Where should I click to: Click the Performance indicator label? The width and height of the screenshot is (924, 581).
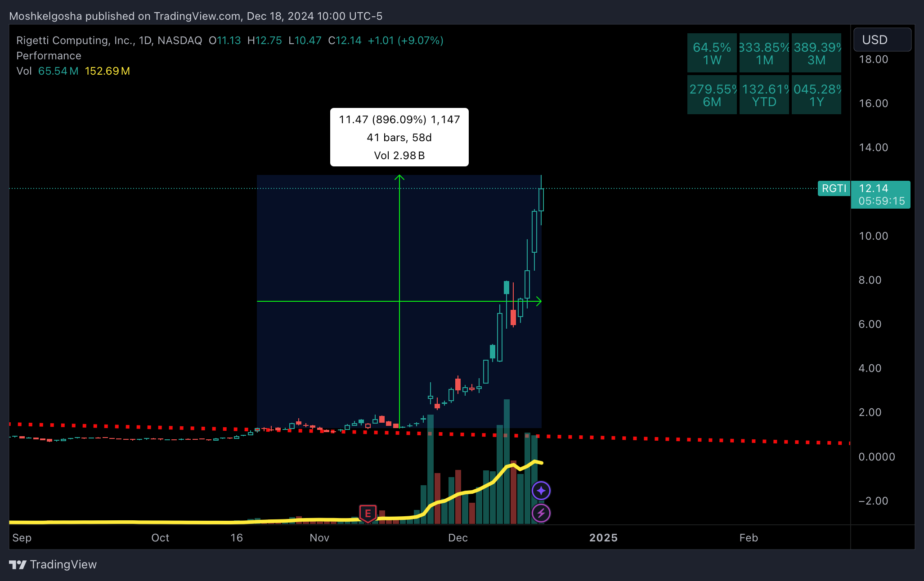click(49, 56)
